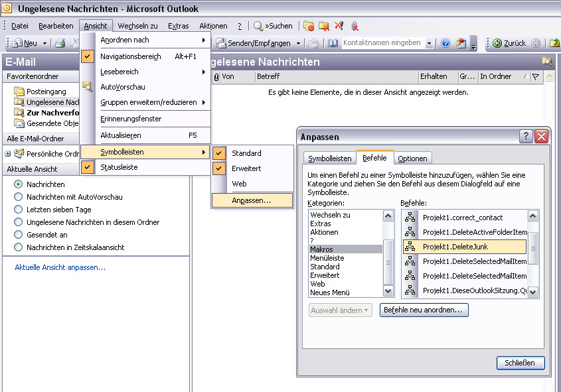
Task: Choose Erinnerungsfenster in the Ansicht menu
Action: (145, 119)
